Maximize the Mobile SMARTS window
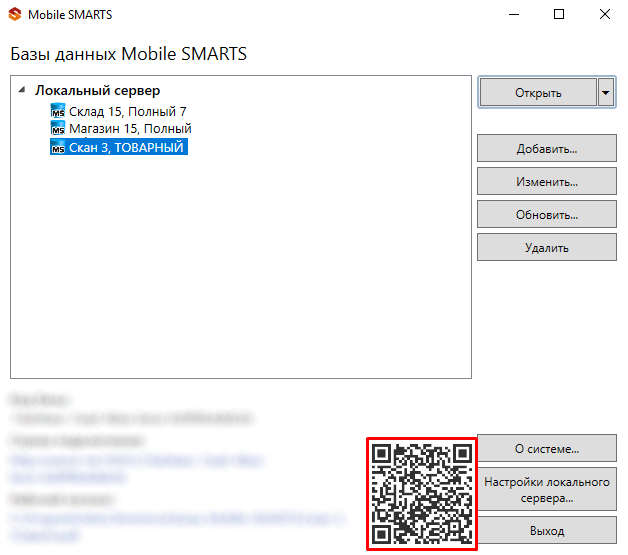This screenshot has width=628, height=555. coord(559,14)
